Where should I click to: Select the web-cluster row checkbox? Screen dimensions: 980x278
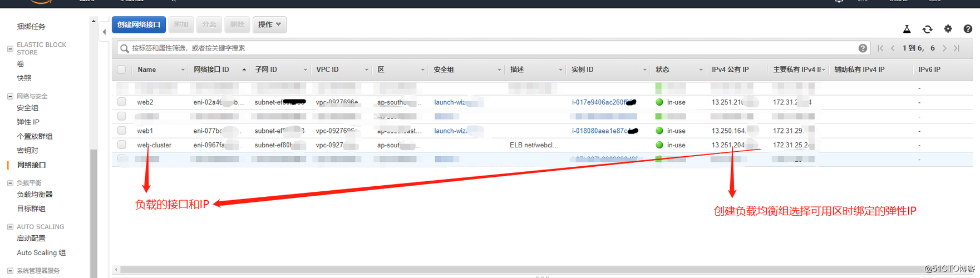click(x=122, y=145)
